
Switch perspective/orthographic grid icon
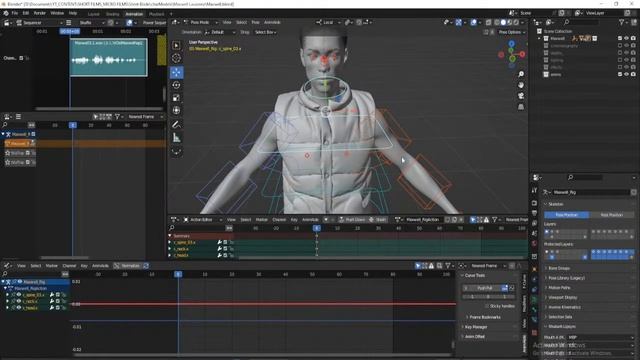pos(521,107)
